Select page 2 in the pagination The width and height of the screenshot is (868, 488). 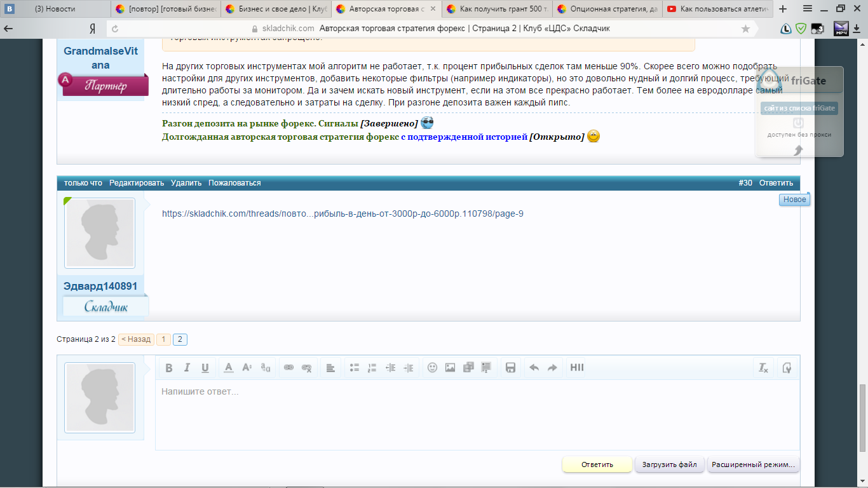(x=180, y=339)
